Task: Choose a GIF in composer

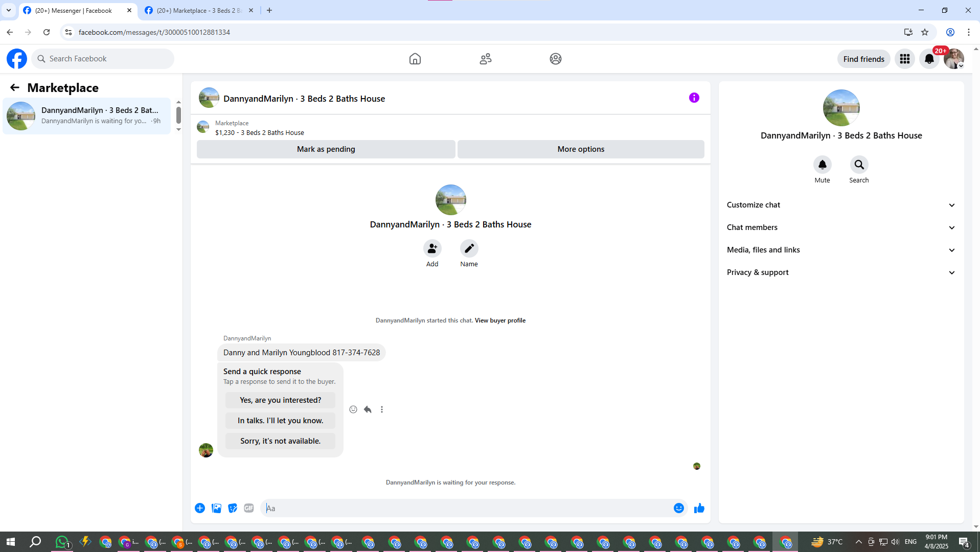Action: click(x=249, y=508)
